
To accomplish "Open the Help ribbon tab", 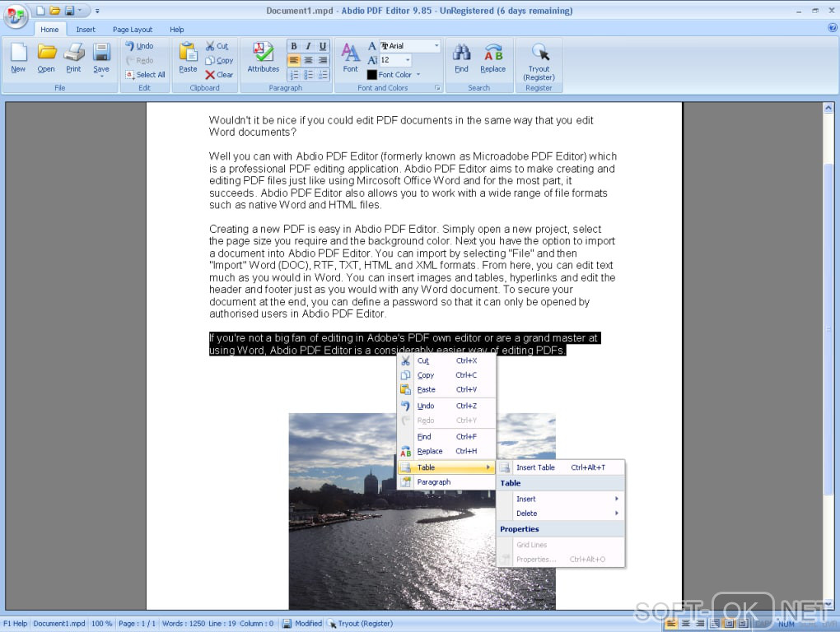I will (x=177, y=30).
